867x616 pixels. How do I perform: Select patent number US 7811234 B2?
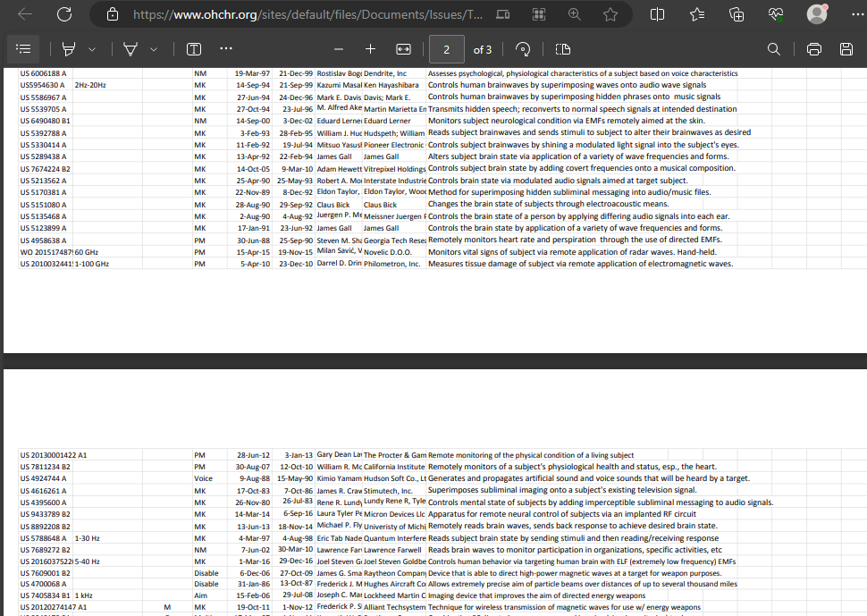(46, 467)
